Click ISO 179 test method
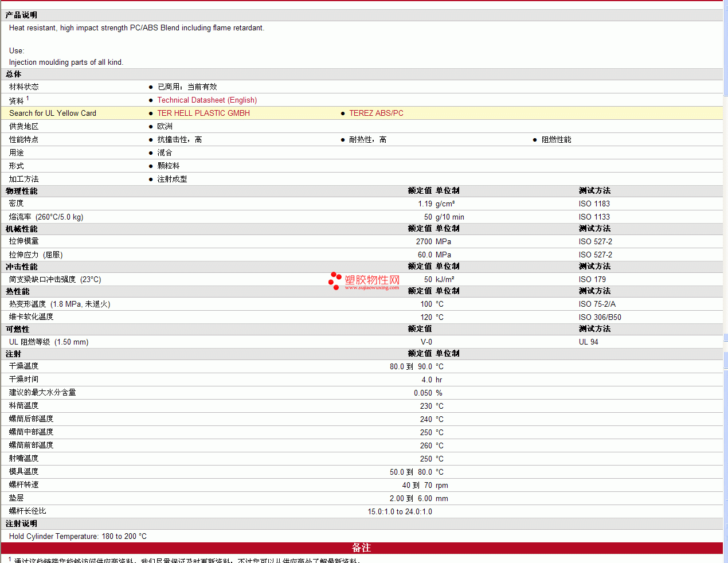The height and width of the screenshot is (563, 728). pyautogui.click(x=592, y=280)
